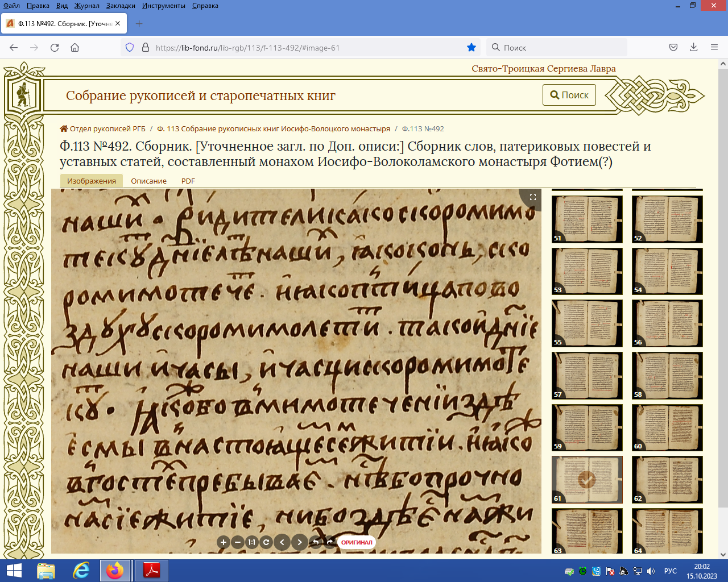This screenshot has width=728, height=582.
Task: Open page thumbnail 56
Action: click(x=667, y=323)
